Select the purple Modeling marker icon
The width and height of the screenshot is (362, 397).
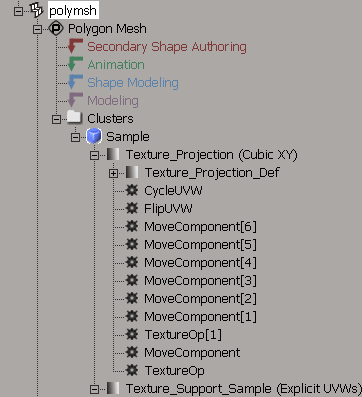tap(75, 100)
